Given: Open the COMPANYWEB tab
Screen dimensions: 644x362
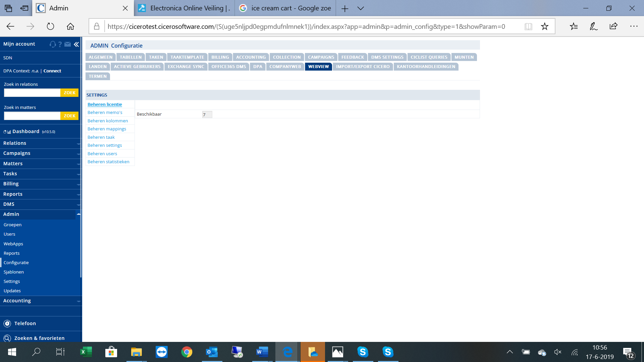Looking at the screenshot, I should [285, 67].
